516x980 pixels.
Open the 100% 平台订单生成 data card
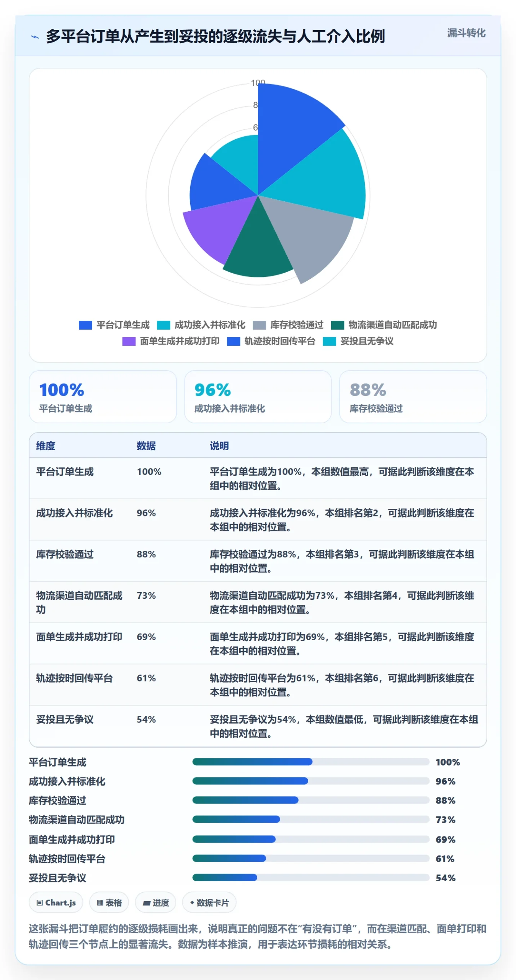pyautogui.click(x=103, y=397)
